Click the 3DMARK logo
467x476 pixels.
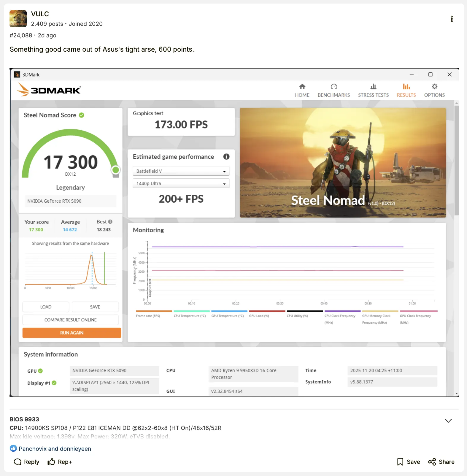pos(49,90)
